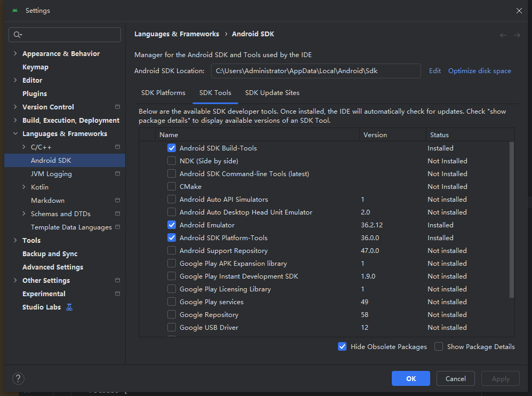Switch to the SDK Platforms tab
Viewport: 532px width, 396px height.
tap(163, 93)
